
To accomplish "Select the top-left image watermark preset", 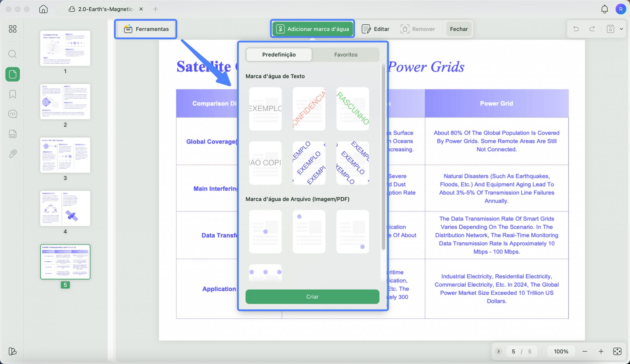I will point(309,232).
